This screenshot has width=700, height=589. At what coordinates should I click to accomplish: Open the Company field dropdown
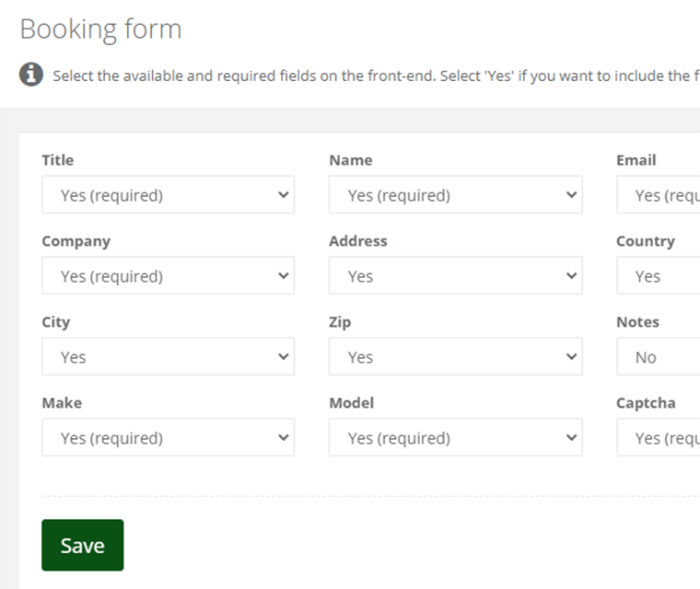pos(168,275)
